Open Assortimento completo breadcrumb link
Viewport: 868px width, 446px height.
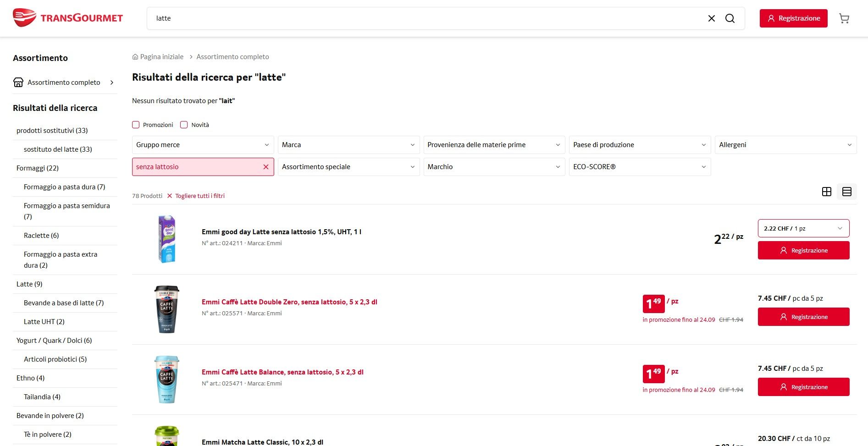[233, 57]
